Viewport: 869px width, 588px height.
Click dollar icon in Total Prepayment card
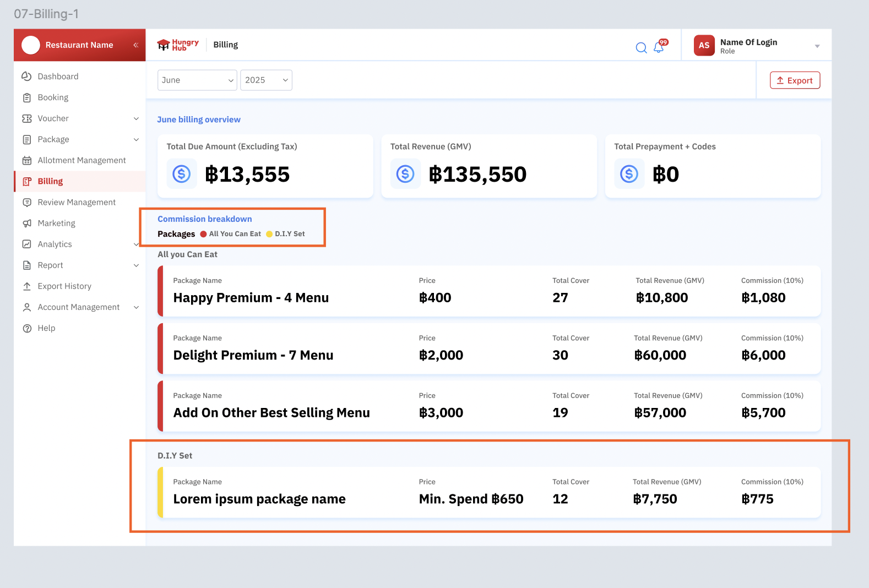[629, 174]
